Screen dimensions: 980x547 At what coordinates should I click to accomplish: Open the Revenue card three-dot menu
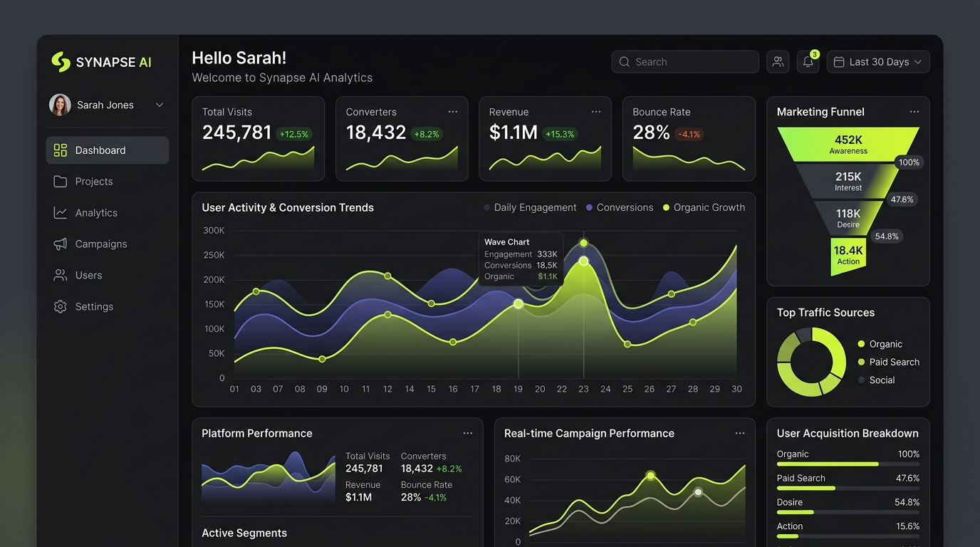click(596, 112)
